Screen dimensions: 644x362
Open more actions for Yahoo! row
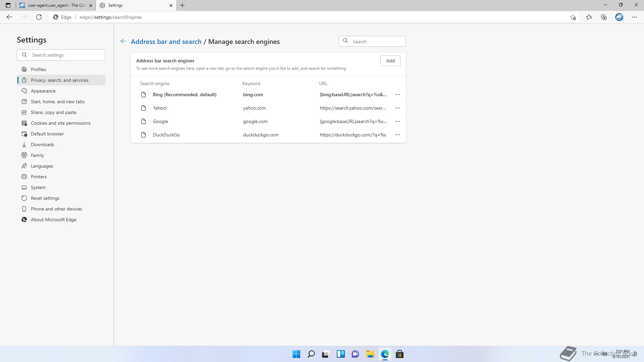click(398, 108)
